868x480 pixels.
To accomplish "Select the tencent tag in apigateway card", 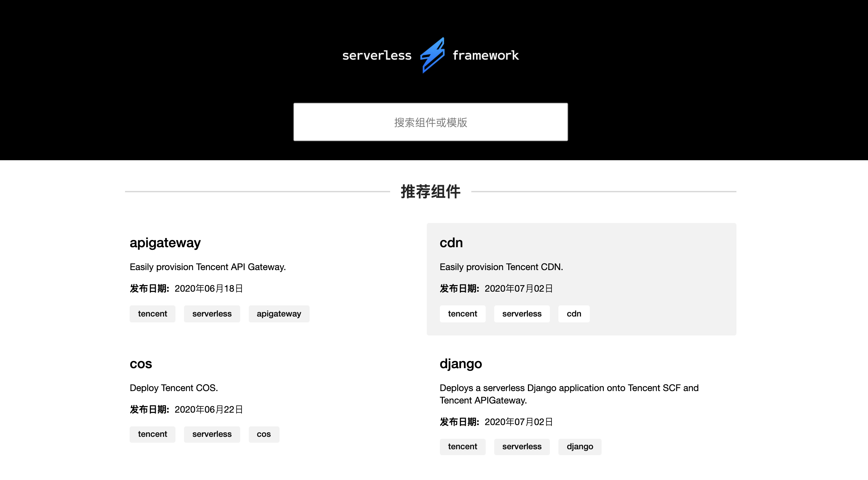I will click(x=153, y=314).
